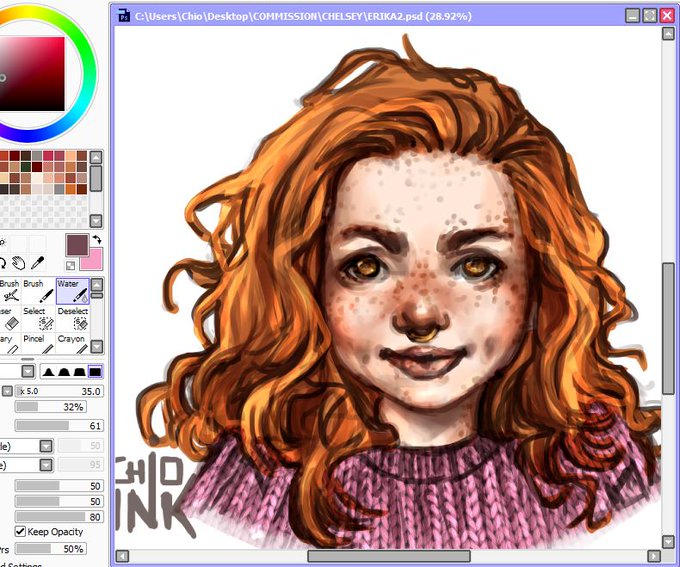The width and height of the screenshot is (680, 567).
Task: Click the tool tray scroll up arrow
Action: tap(97, 285)
